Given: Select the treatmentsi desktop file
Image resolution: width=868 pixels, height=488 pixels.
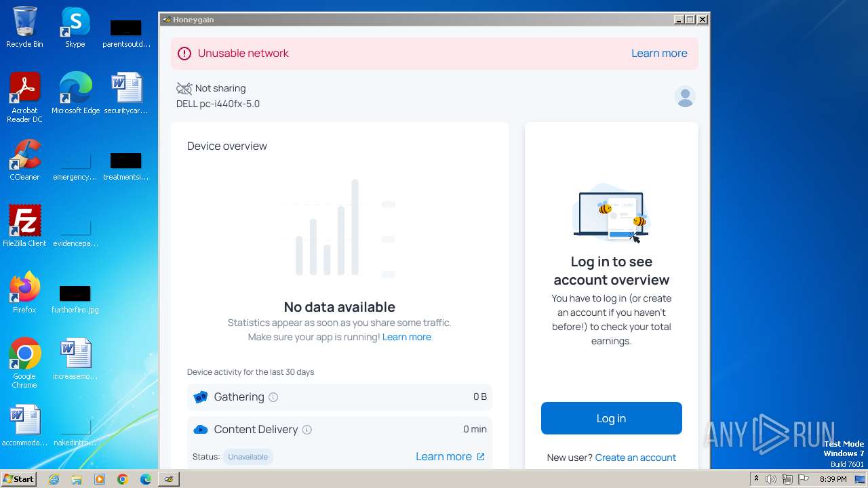Looking at the screenshot, I should pyautogui.click(x=126, y=166).
